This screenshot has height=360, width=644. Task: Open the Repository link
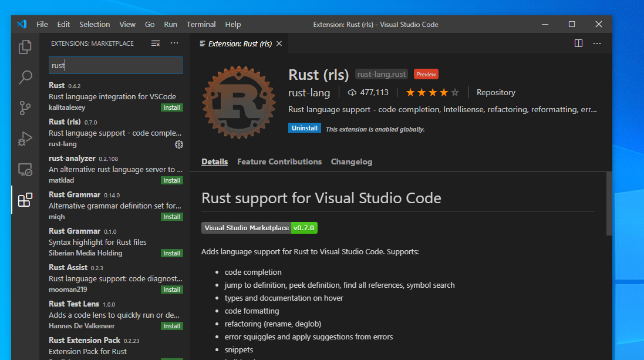click(495, 92)
